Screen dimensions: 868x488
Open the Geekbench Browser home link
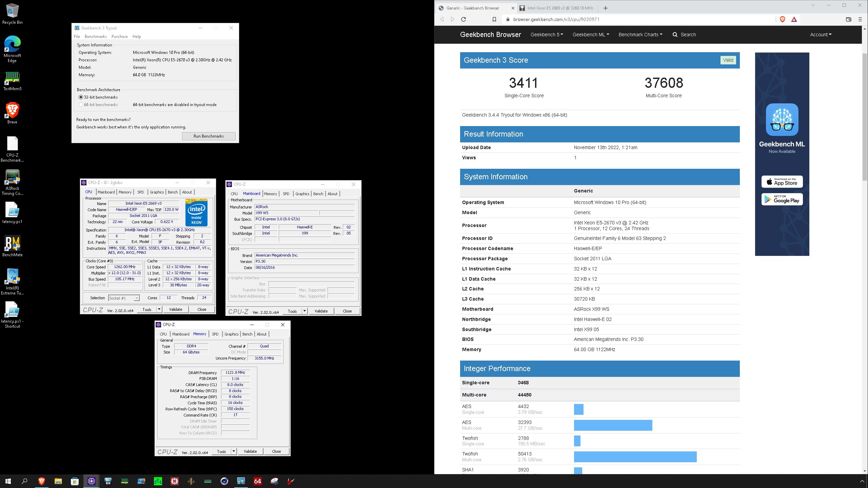[x=491, y=35]
